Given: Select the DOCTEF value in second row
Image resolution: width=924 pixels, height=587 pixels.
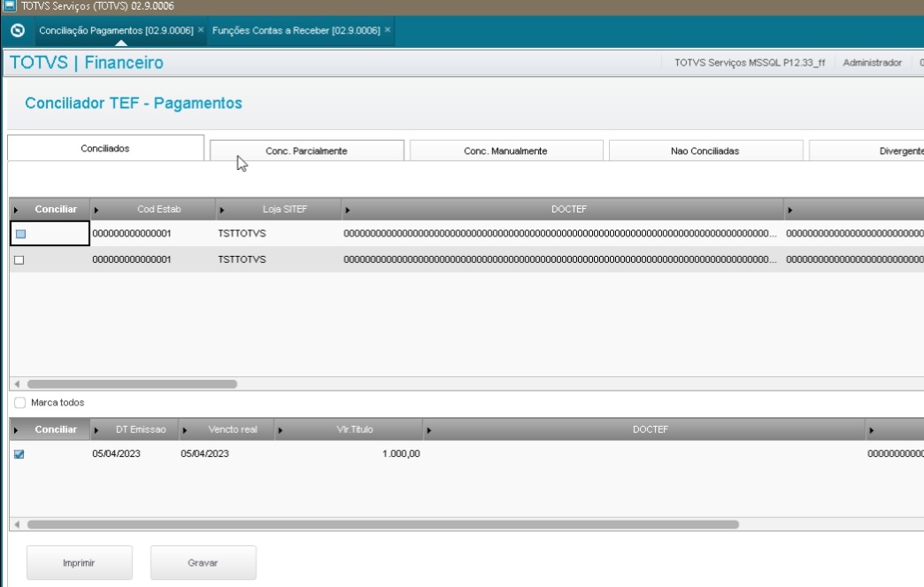Looking at the screenshot, I should (x=562, y=259).
